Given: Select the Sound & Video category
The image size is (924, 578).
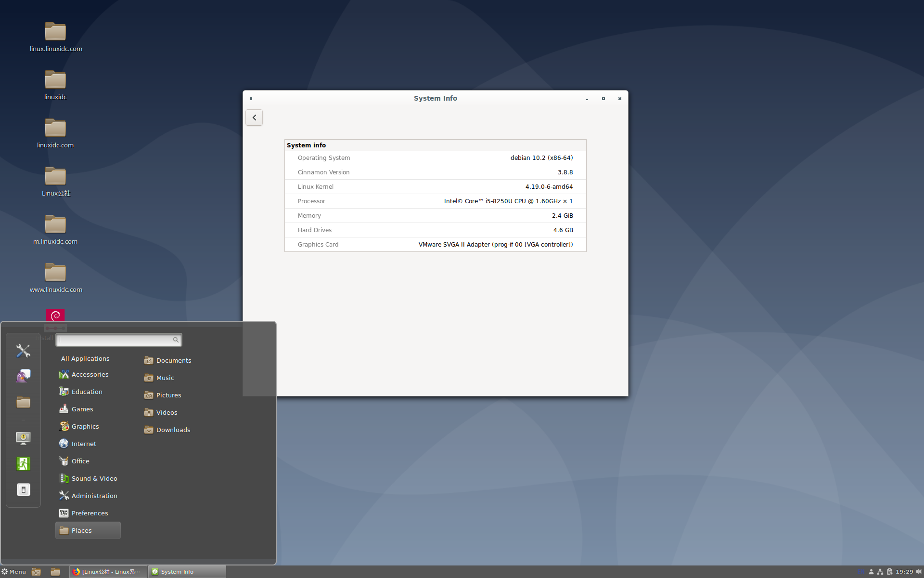Looking at the screenshot, I should 88,479.
